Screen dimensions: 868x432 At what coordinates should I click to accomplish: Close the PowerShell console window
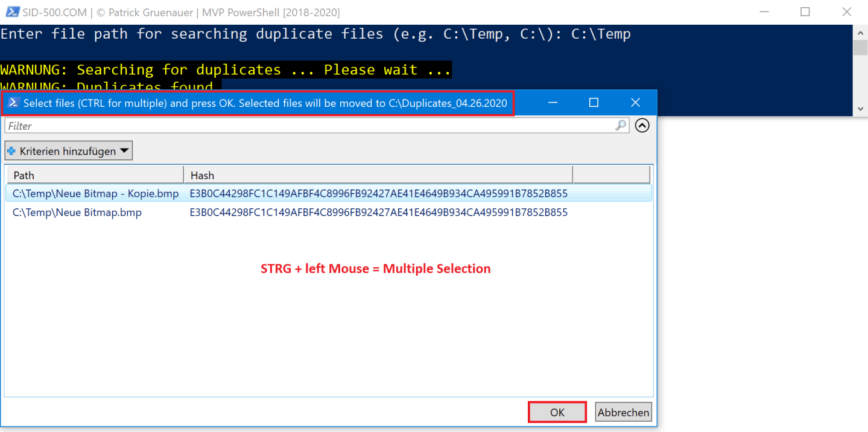pyautogui.click(x=847, y=12)
